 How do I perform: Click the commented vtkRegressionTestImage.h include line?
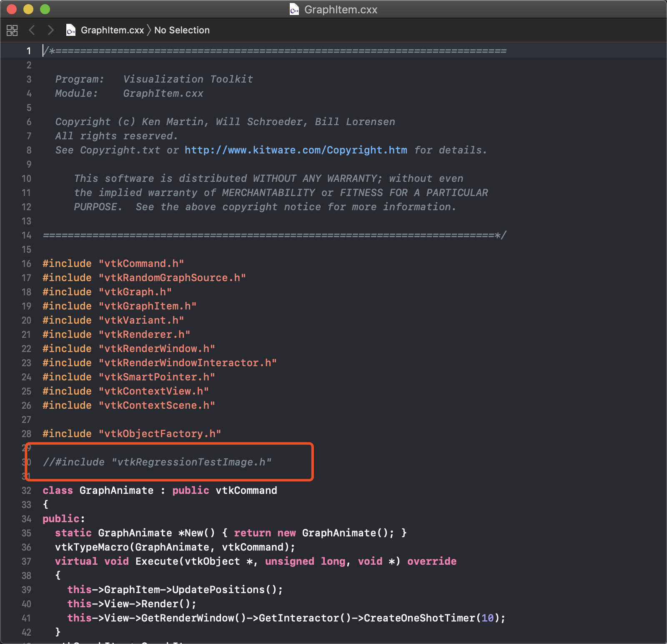[157, 462]
